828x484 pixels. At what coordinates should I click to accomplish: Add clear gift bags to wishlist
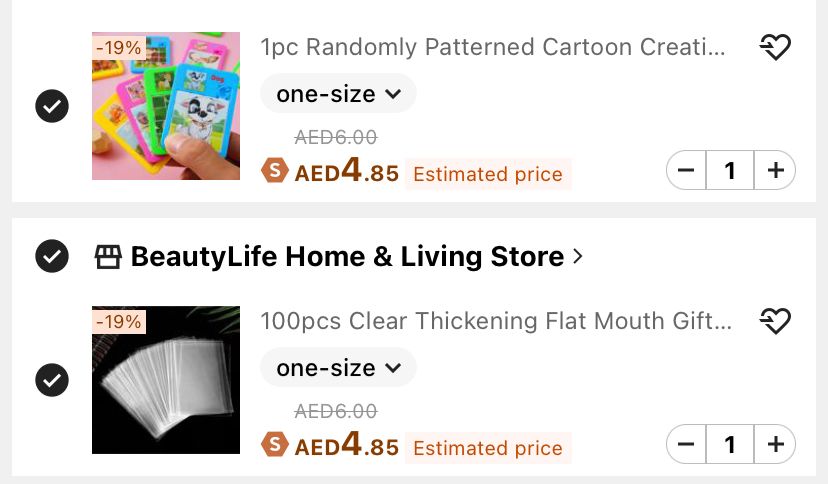click(x=775, y=321)
